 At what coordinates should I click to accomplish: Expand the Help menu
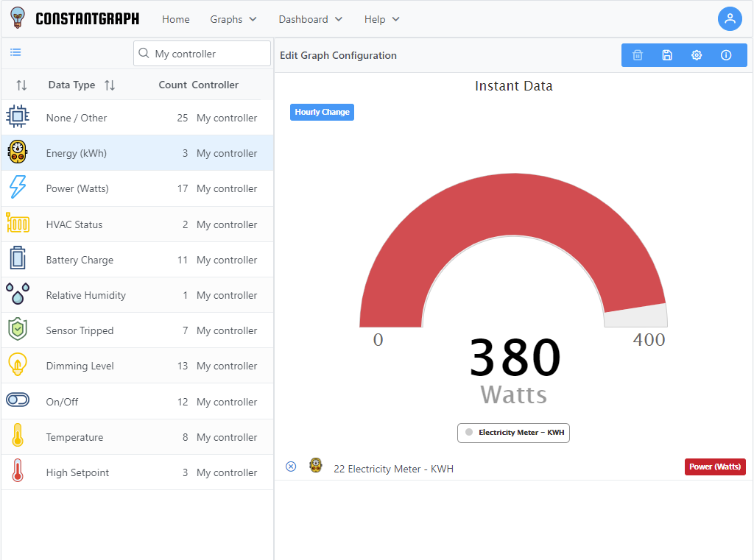[381, 19]
